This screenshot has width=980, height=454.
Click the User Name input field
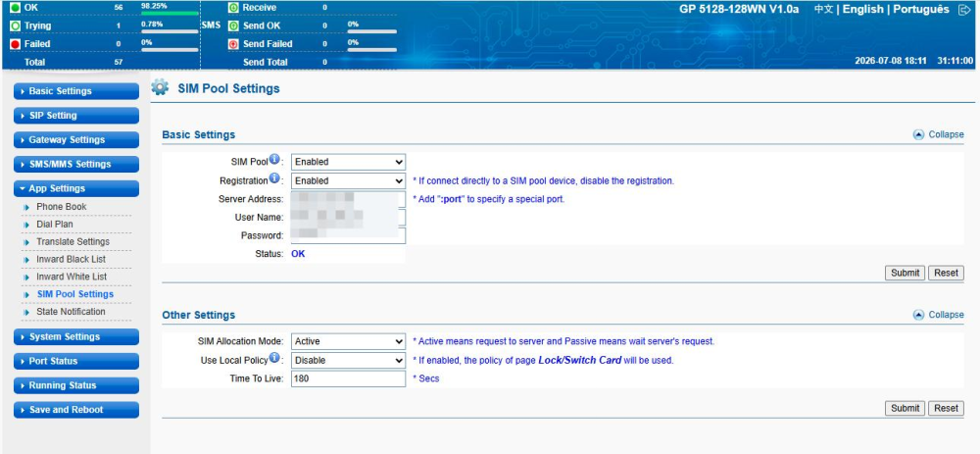pyautogui.click(x=348, y=218)
